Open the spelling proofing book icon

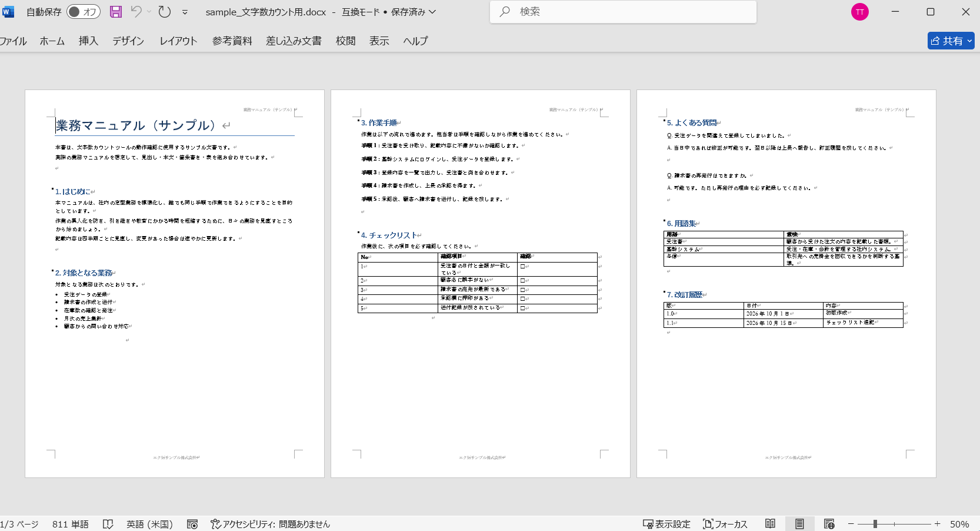108,524
